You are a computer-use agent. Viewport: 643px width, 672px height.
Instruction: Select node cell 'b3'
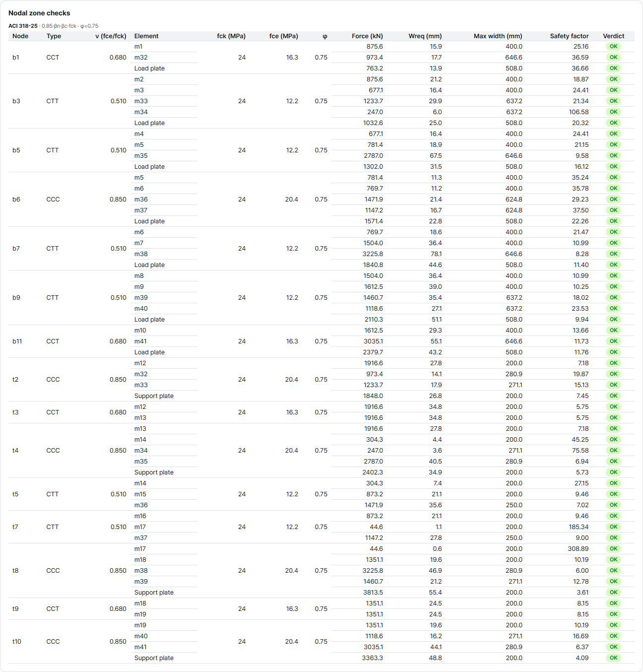coord(16,101)
